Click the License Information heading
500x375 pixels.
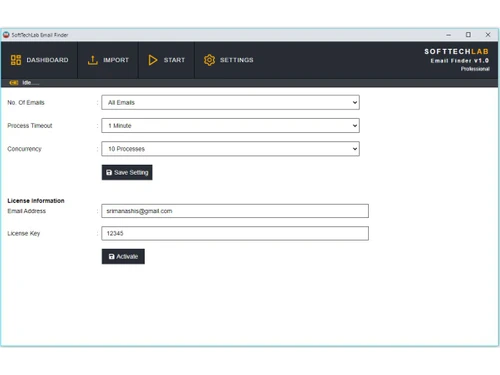(36, 201)
